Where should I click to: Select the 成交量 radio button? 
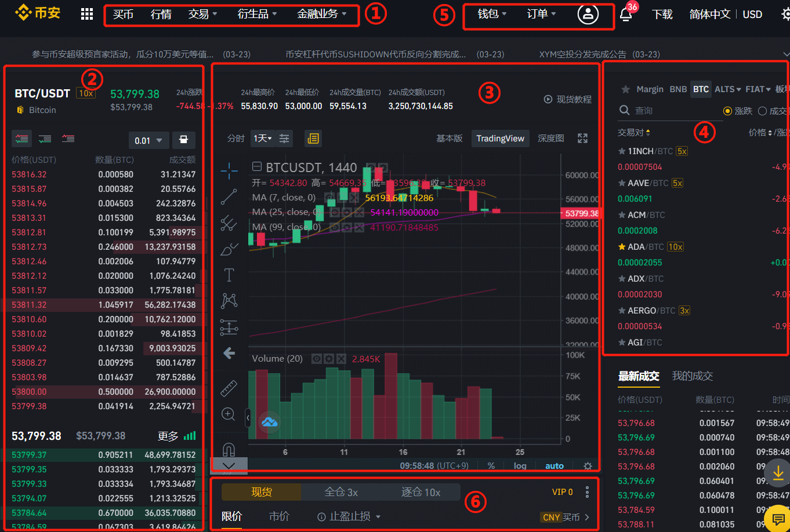762,111
